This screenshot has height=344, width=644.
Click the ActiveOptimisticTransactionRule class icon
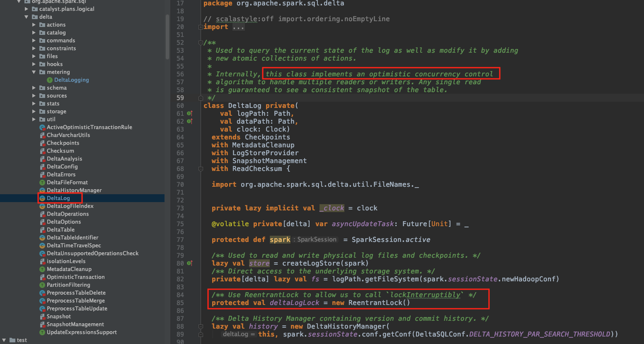(x=42, y=127)
